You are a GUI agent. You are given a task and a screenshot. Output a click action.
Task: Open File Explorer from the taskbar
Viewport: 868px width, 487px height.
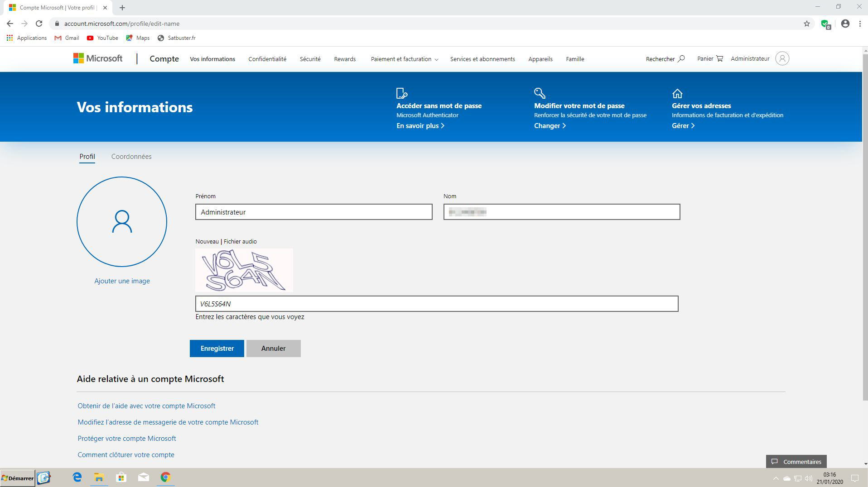pos(99,477)
